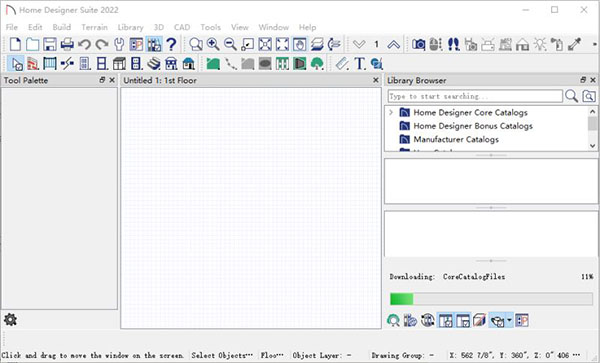Select the Stairs tool

click(154, 63)
